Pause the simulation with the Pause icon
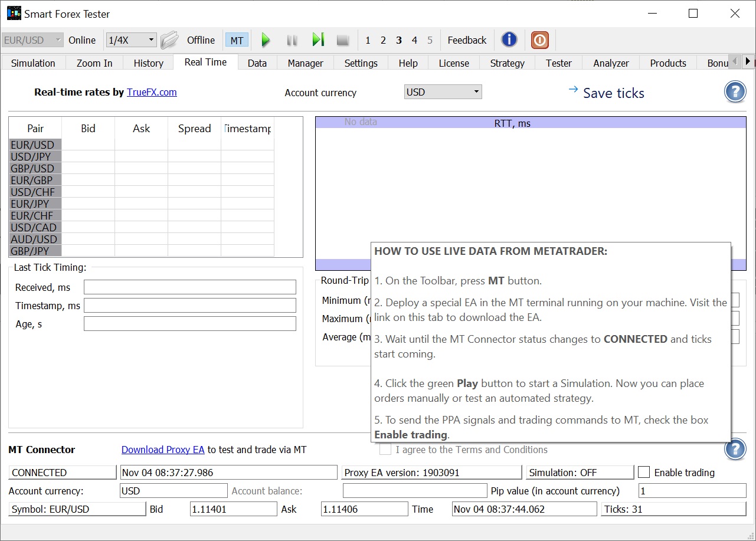The width and height of the screenshot is (756, 541). (x=292, y=40)
